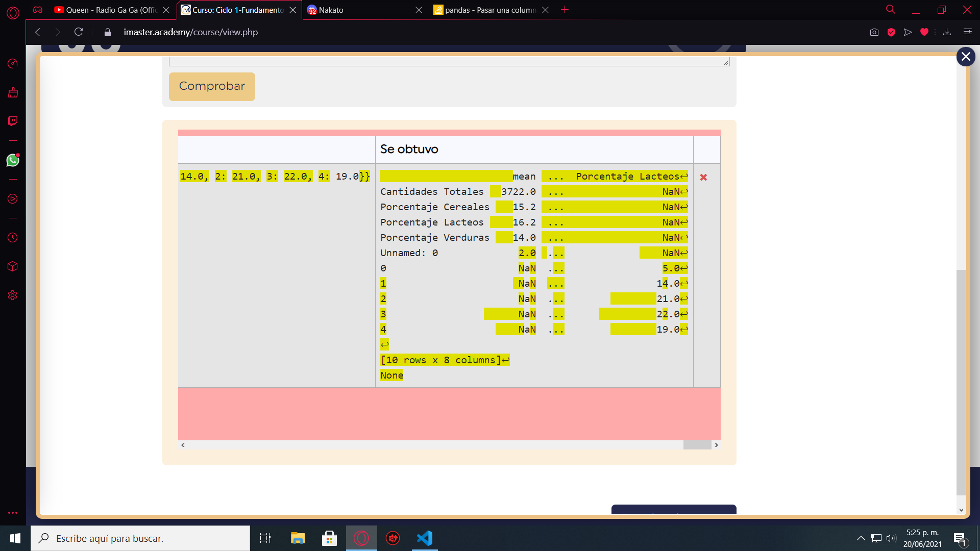This screenshot has height=551, width=980.
Task: Take a snapshot with camera icon
Action: tap(874, 32)
